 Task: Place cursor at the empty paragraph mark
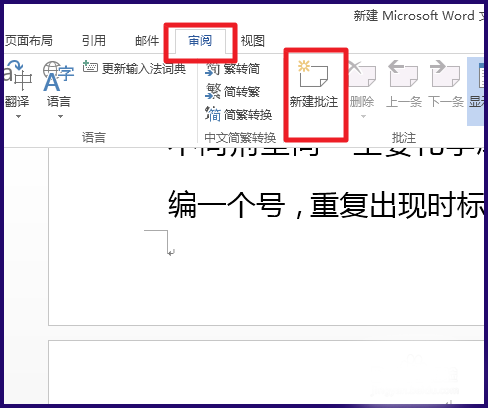171,252
